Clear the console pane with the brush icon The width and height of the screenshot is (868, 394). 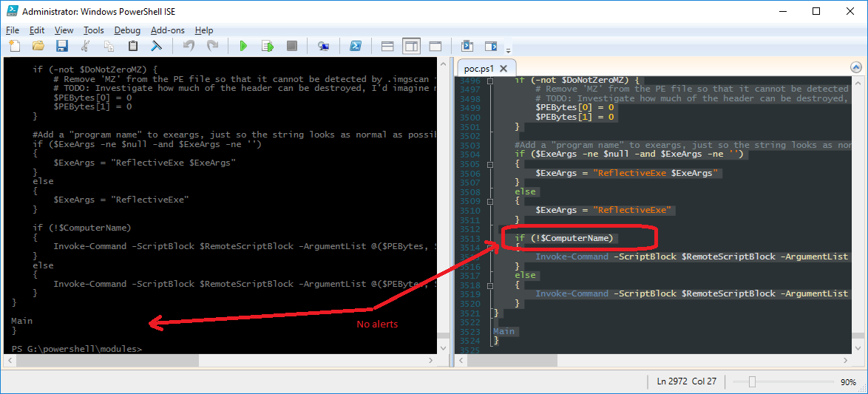[x=157, y=46]
